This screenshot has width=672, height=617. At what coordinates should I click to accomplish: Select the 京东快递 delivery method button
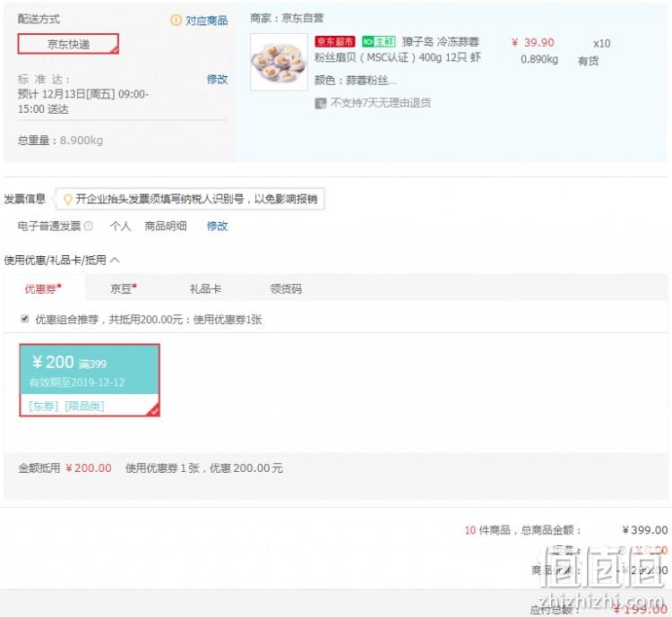tap(68, 44)
